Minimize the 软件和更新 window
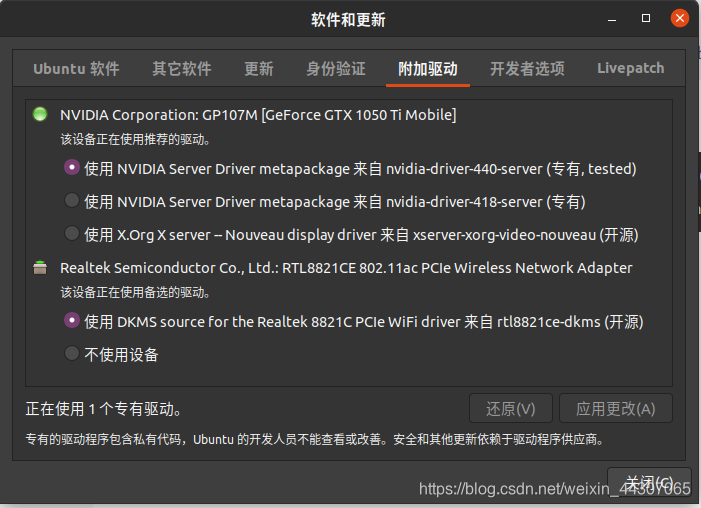Screen dimensions: 701x508 click(612, 19)
